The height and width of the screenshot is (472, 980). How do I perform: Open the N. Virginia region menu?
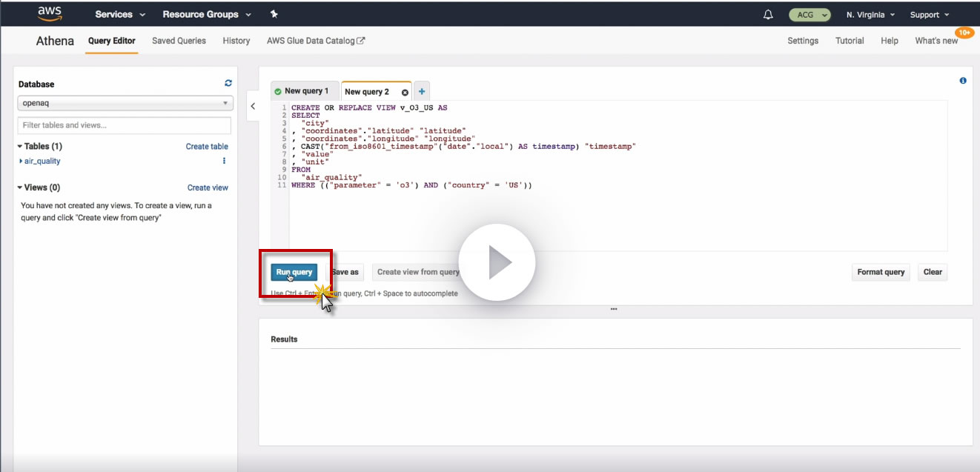click(870, 15)
